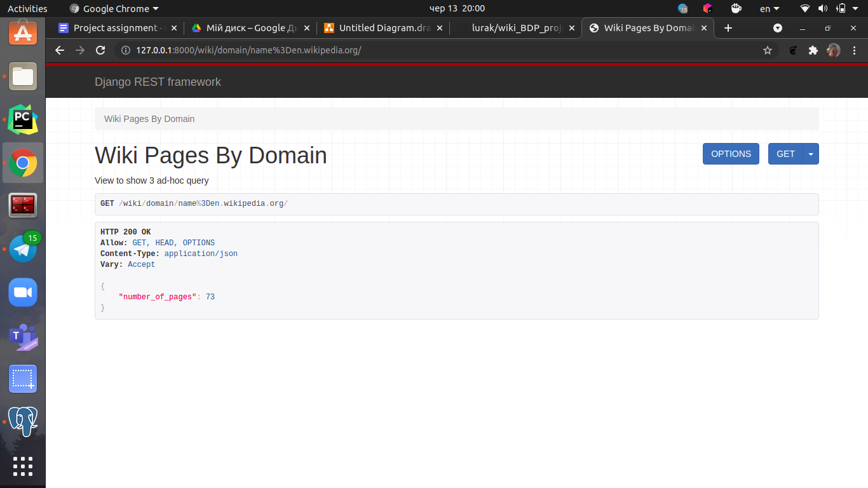
Task: Click the battery indicator in top bar
Action: point(841,9)
